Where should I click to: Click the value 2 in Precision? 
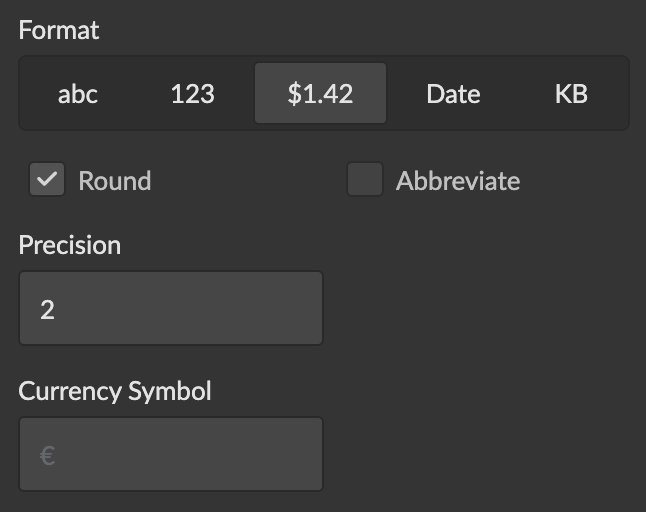coord(47,309)
